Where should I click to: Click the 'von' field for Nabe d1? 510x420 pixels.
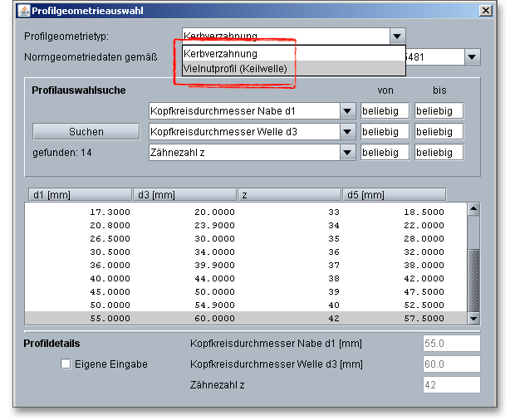pyautogui.click(x=385, y=111)
